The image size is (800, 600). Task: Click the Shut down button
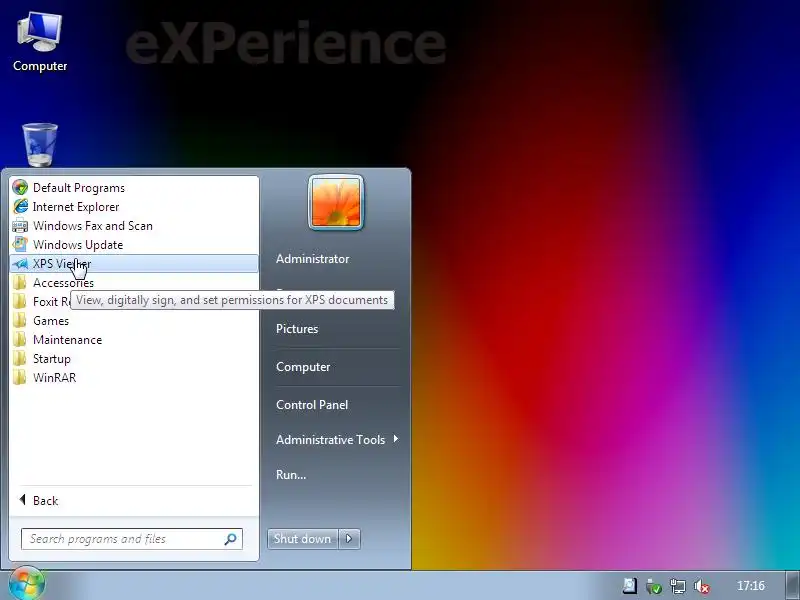(x=302, y=539)
